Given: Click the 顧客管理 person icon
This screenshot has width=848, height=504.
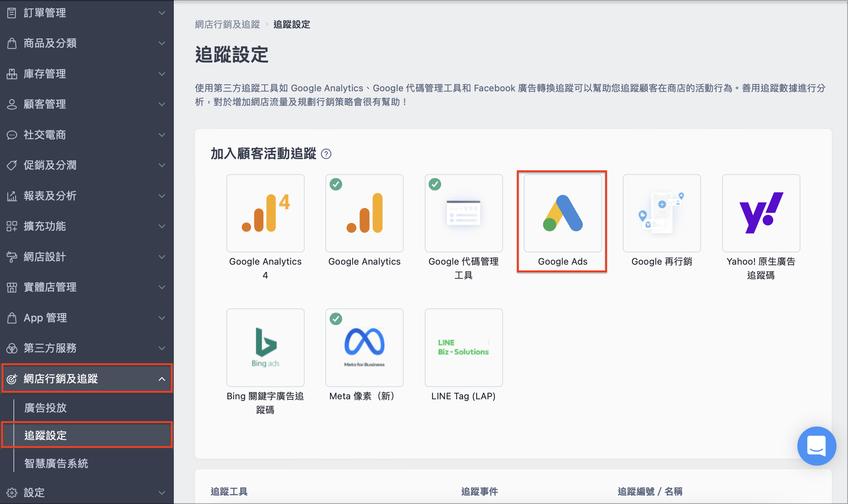Looking at the screenshot, I should (x=12, y=104).
